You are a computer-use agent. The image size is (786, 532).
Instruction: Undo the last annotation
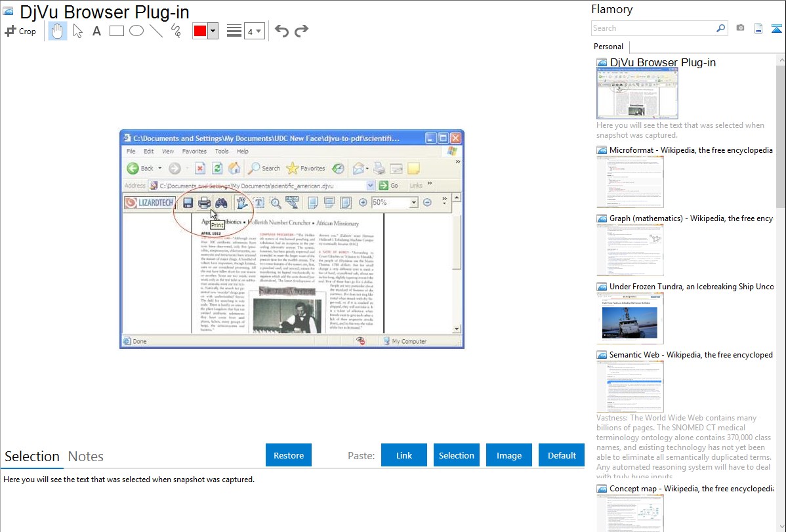point(281,31)
